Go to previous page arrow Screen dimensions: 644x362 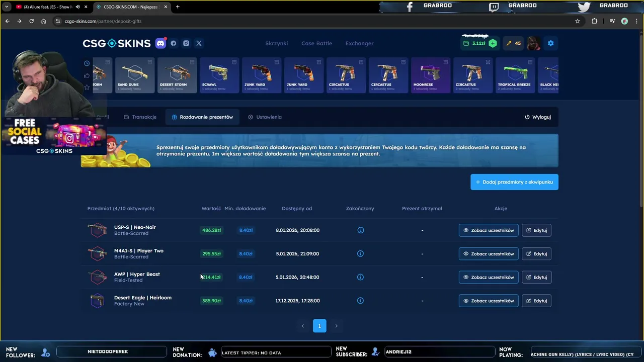click(302, 326)
